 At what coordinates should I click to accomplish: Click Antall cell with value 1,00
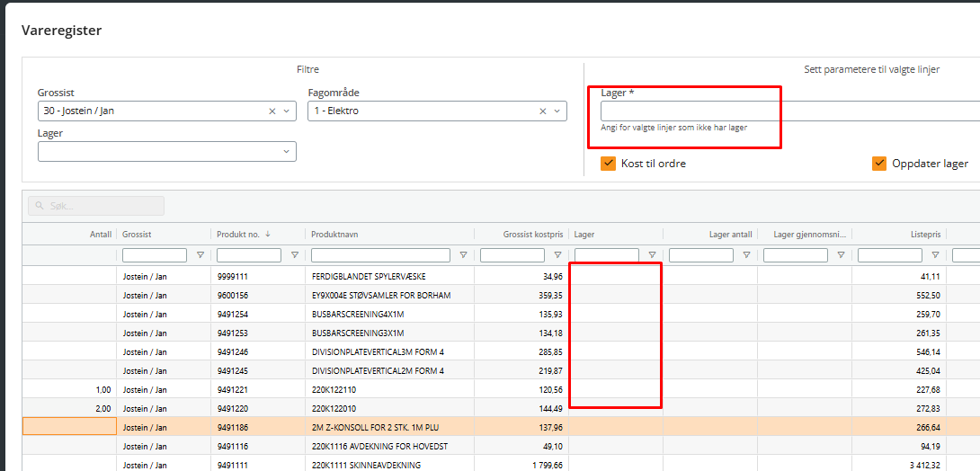coord(69,389)
